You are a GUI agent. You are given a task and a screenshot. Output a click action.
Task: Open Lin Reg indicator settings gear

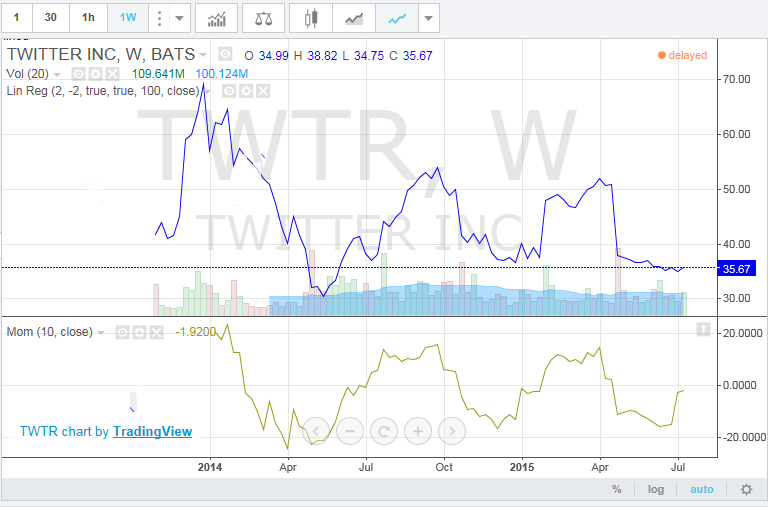click(x=246, y=91)
